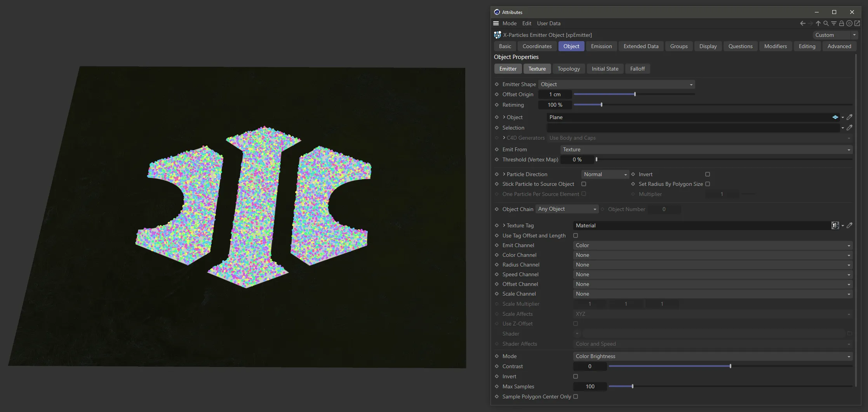Click the filter icon in Attributes toolbar
This screenshot has width=868, height=412.
[x=833, y=23]
